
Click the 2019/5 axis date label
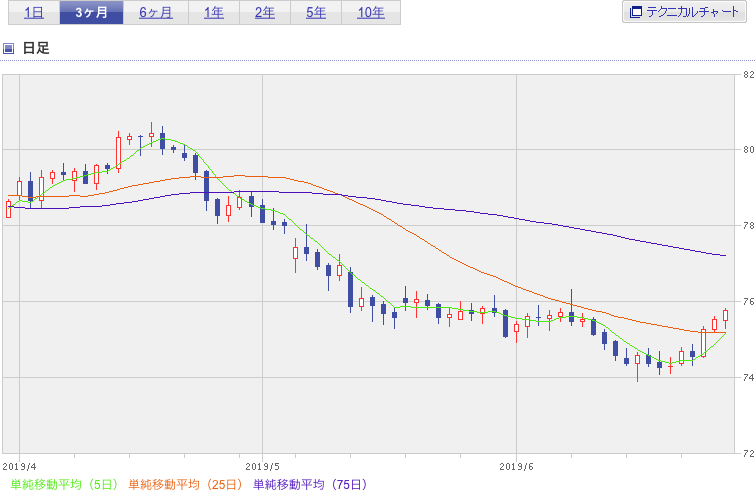pos(262,467)
